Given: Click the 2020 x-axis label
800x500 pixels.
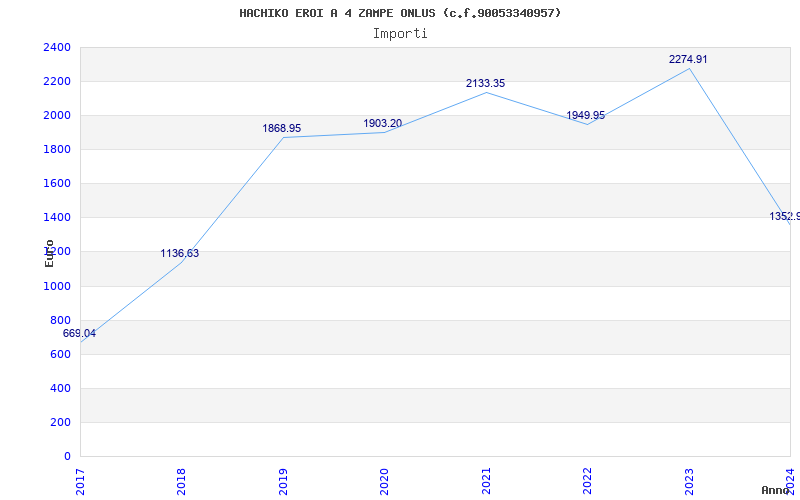Looking at the screenshot, I should click(x=384, y=482).
